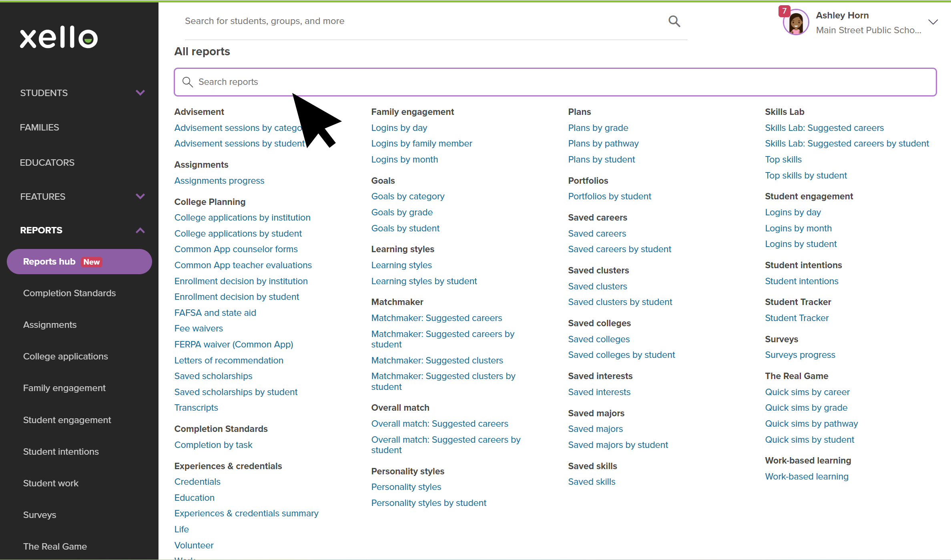Open Goals by grade report
The width and height of the screenshot is (951, 560).
(402, 212)
